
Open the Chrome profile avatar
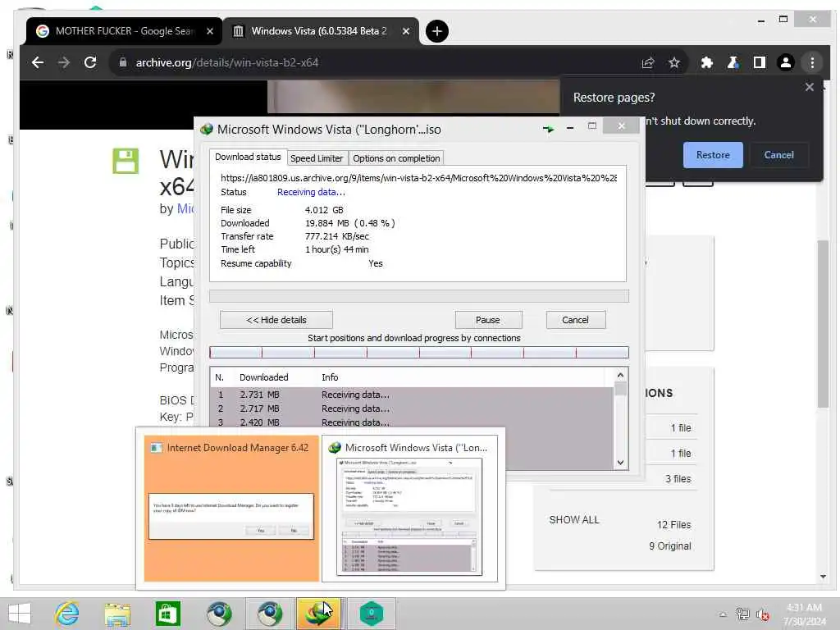785,62
